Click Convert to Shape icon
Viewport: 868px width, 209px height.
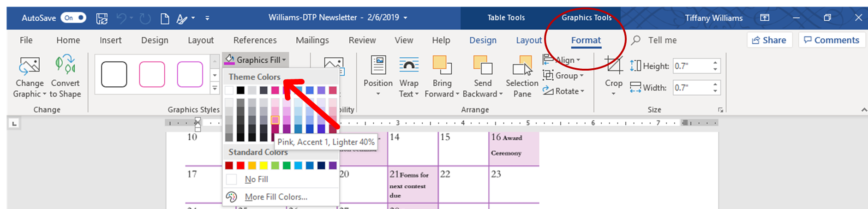click(65, 66)
